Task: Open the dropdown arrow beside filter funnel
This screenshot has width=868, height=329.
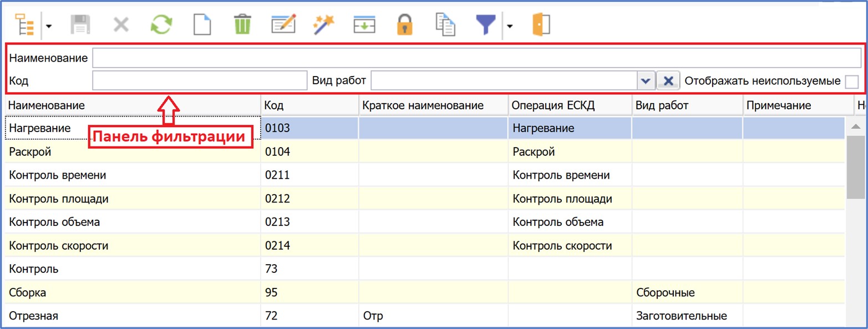Action: tap(510, 26)
